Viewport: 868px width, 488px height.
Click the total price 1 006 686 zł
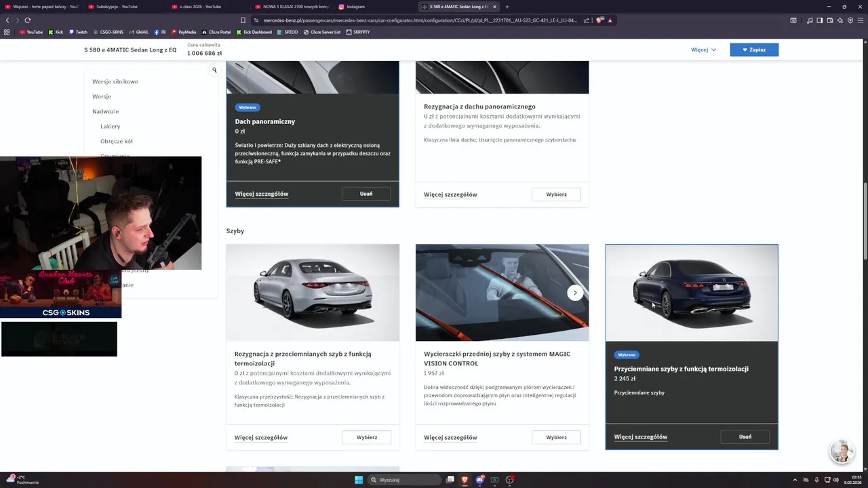tap(205, 54)
